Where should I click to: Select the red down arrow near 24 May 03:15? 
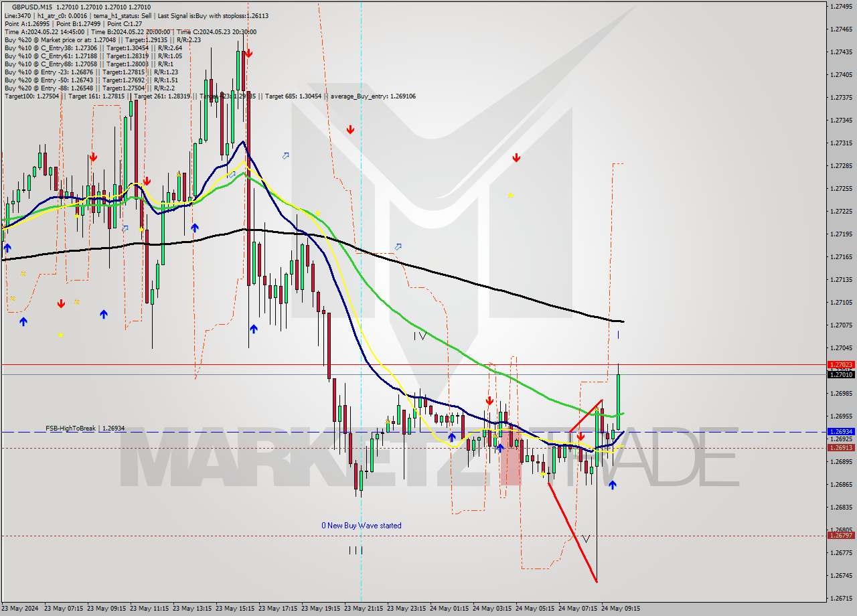[489, 400]
